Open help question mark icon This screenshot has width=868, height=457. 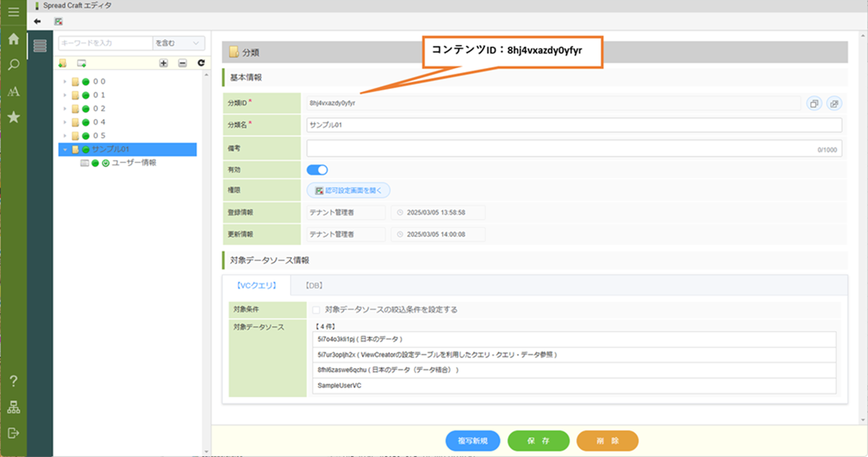click(x=14, y=381)
